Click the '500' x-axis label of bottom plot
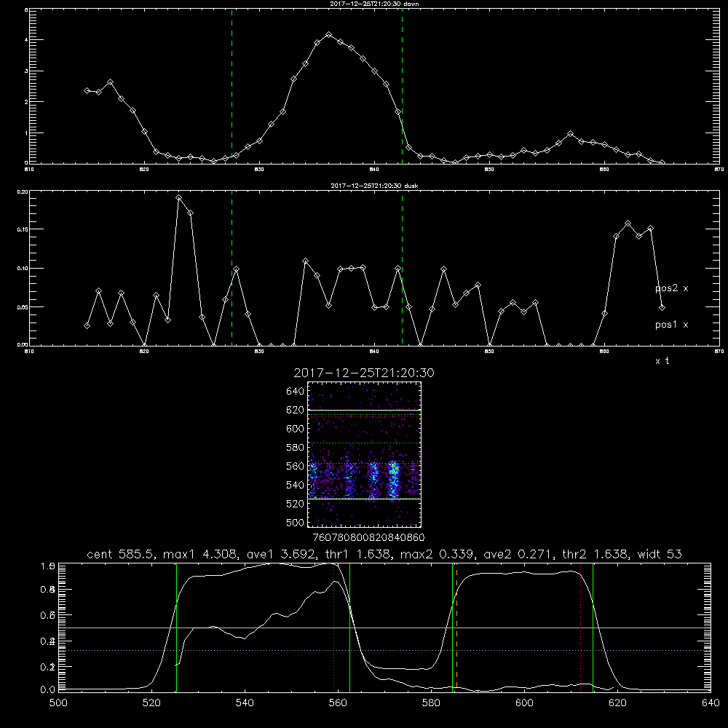This screenshot has height=728, width=728. [58, 703]
